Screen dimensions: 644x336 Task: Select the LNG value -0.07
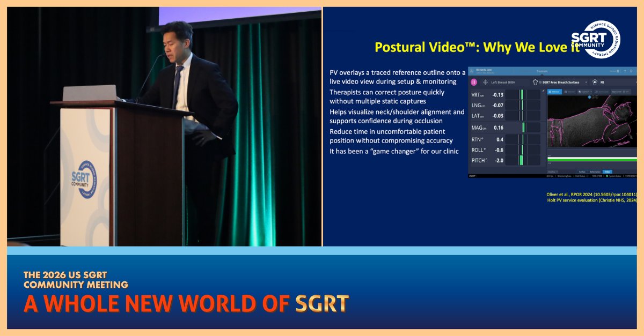pyautogui.click(x=498, y=106)
